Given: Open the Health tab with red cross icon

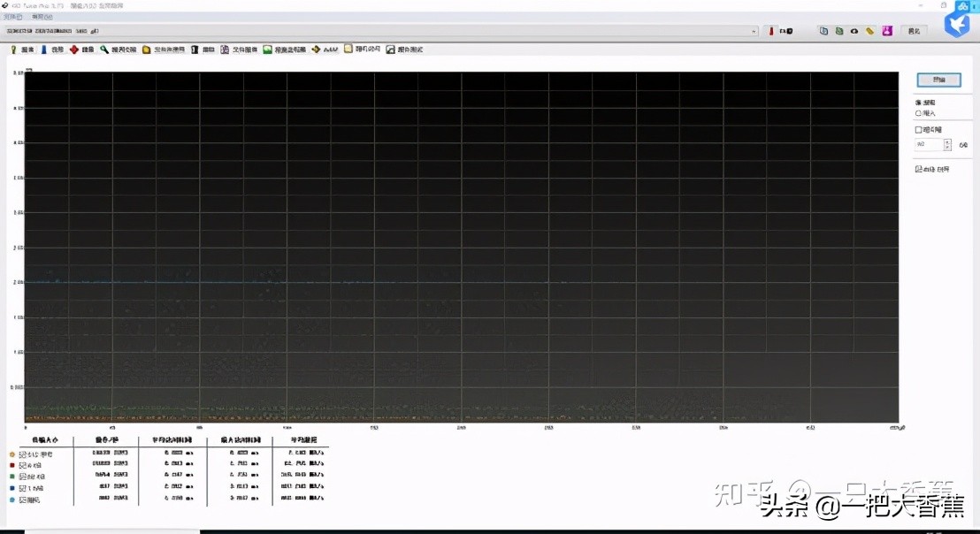Looking at the screenshot, I should pos(82,50).
